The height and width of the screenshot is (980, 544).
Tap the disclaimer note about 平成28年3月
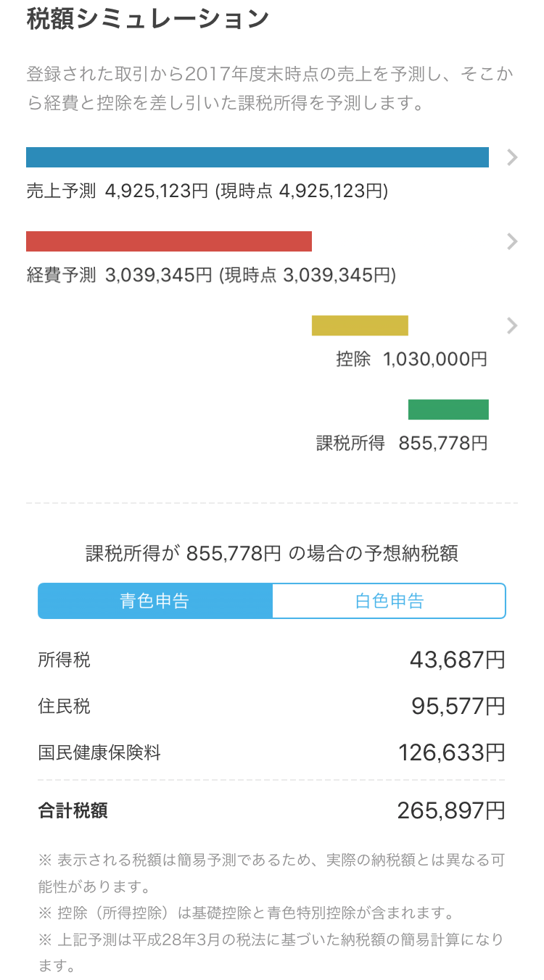(272, 952)
